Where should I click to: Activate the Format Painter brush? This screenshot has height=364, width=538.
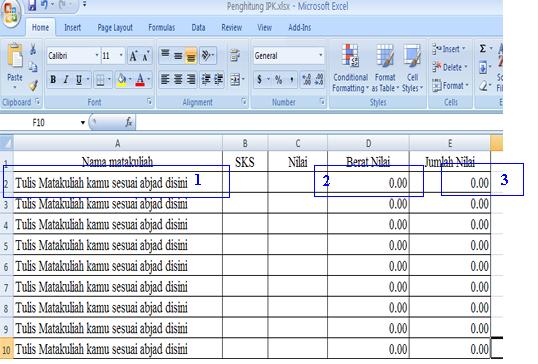click(x=33, y=85)
